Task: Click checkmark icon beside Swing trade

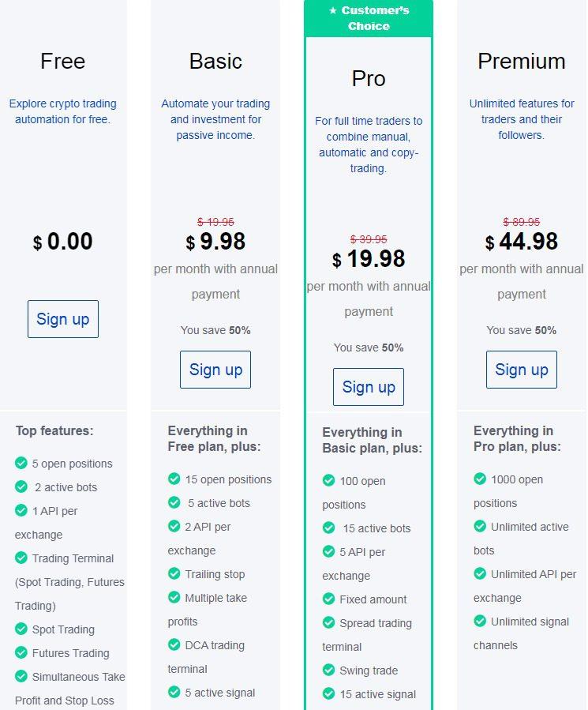Action: (328, 670)
